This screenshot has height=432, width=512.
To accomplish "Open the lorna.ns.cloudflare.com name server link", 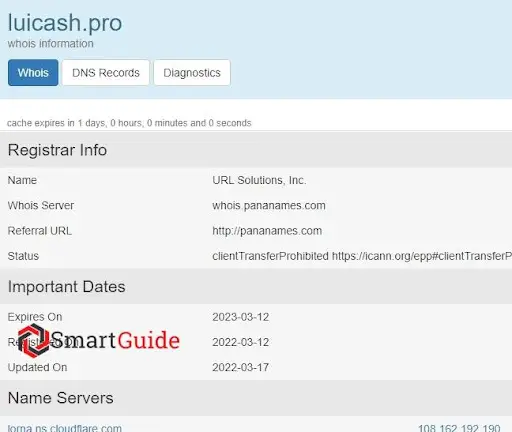I will pos(64,428).
